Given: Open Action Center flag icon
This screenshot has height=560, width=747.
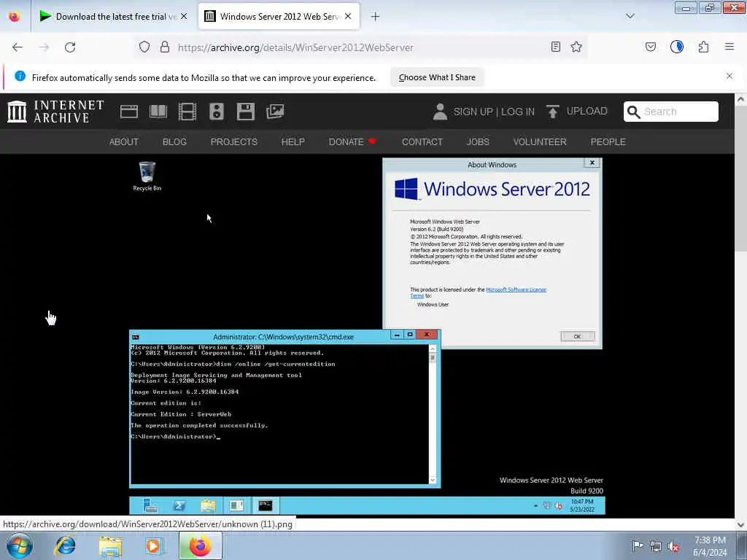Looking at the screenshot, I should tap(638, 545).
